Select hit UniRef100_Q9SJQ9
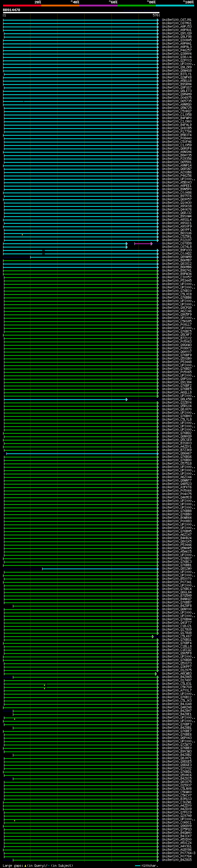The height and width of the screenshot is (868, 197). pyautogui.click(x=177, y=33)
